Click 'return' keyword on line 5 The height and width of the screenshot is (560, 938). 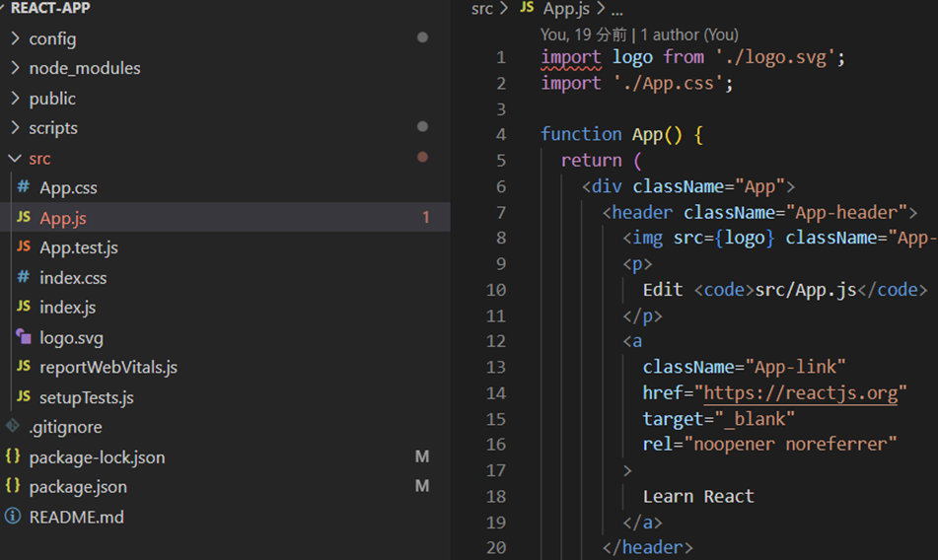pyautogui.click(x=591, y=160)
